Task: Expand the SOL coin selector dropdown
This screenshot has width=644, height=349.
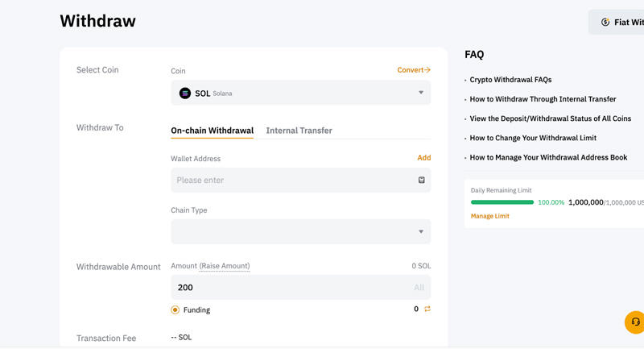Action: coord(300,93)
